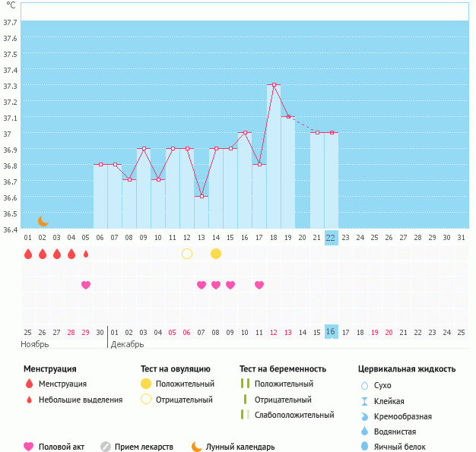This screenshot has width=476, height=452.
Task: Click the menstruation drop on cycle day 01
Action: 28,254
